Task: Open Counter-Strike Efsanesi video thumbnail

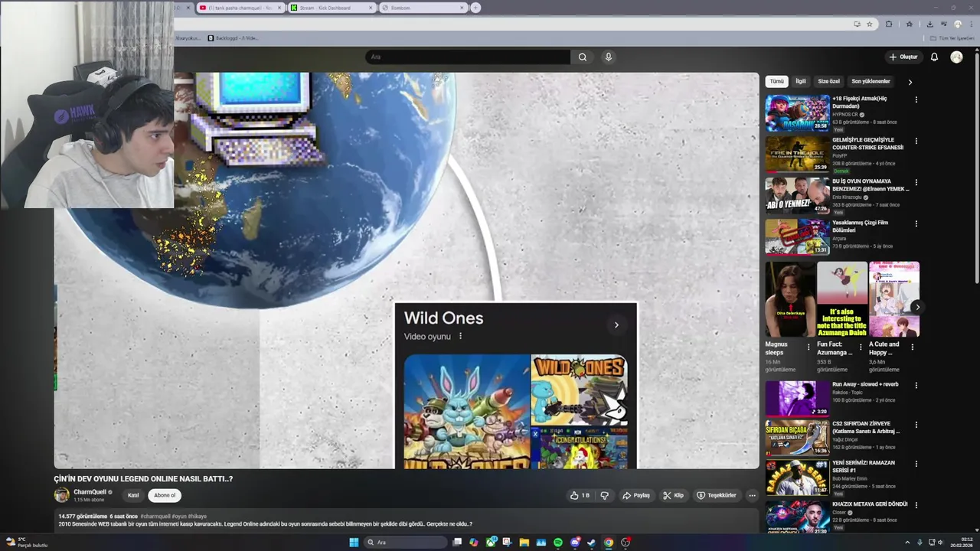Action: [x=797, y=155]
